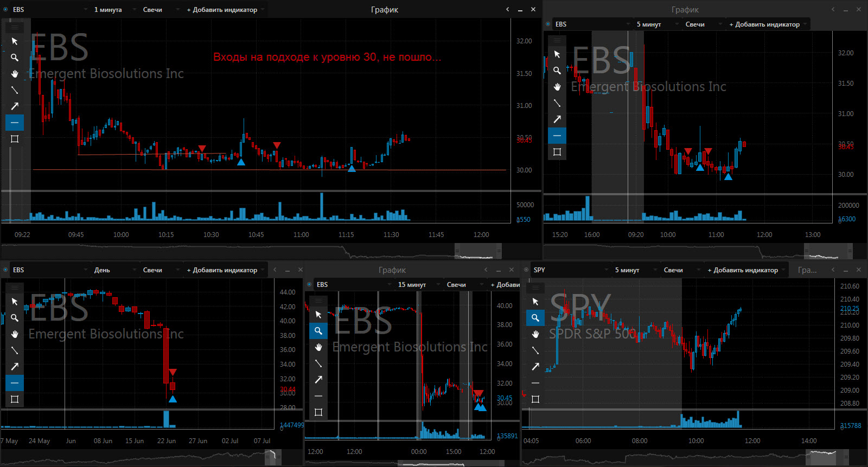Select the horizontal line tool in EBS 1-minute chart
The image size is (868, 467).
coord(15,123)
